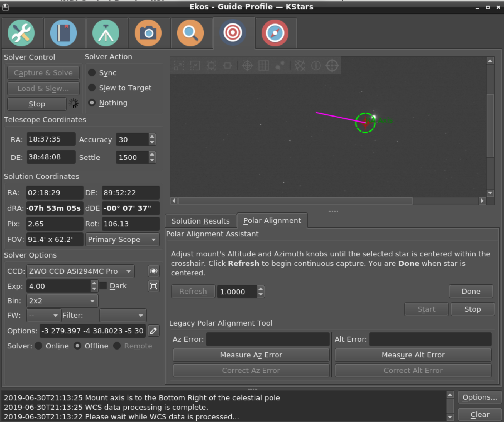Open the CCD camera dropdown
This screenshot has height=422, width=504.
tap(80, 271)
